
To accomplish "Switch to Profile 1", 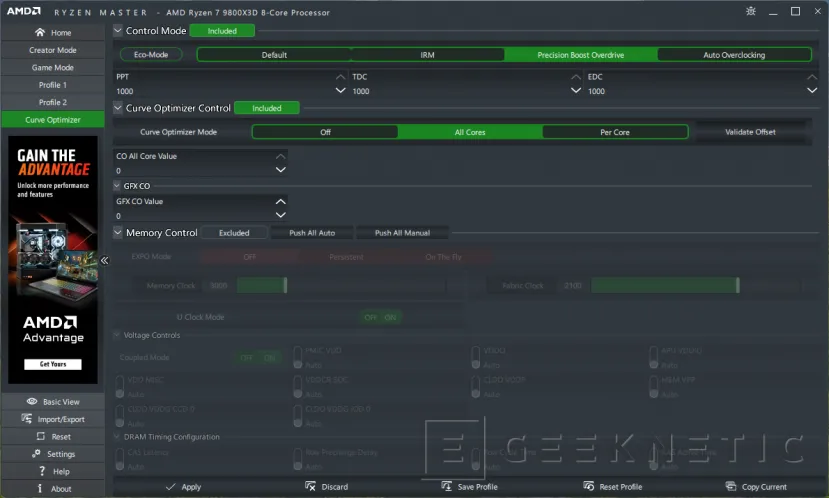I will point(53,85).
